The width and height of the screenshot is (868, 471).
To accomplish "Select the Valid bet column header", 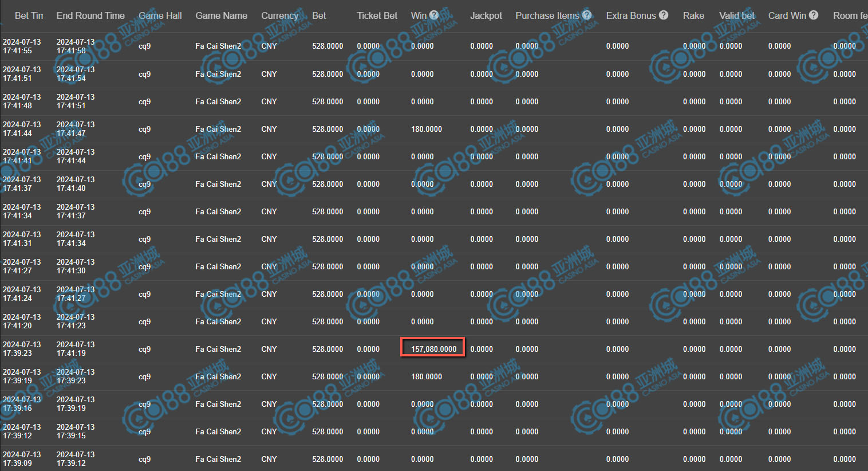I will [x=737, y=15].
